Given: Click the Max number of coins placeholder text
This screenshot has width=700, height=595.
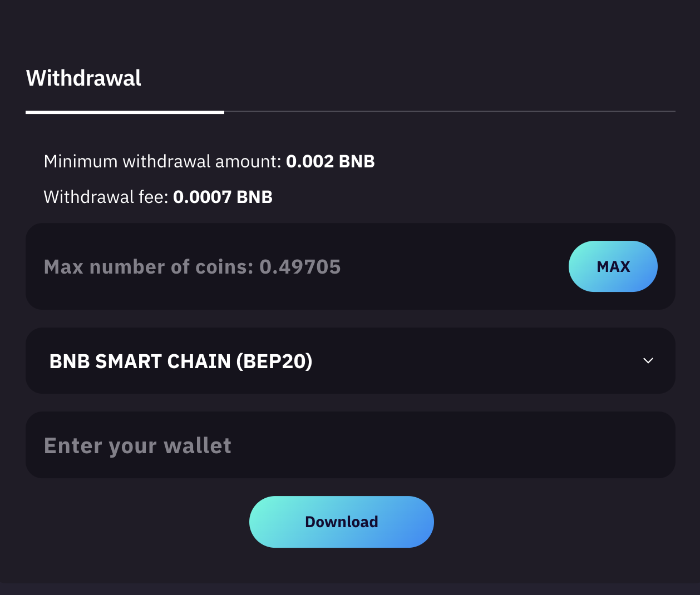Looking at the screenshot, I should (149, 267).
